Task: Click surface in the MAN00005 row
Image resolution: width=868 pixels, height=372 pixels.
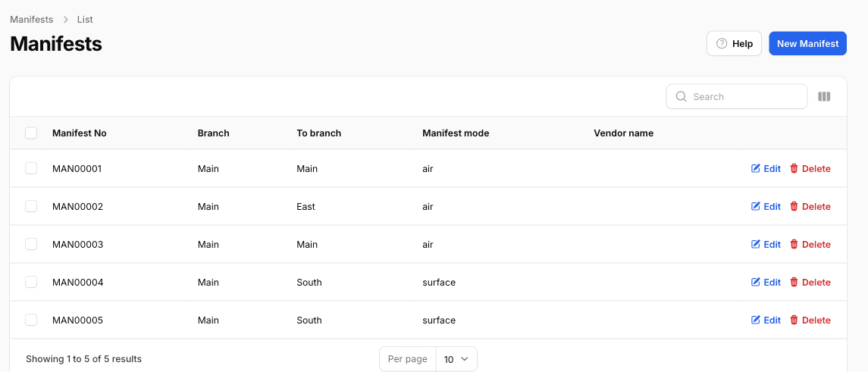Action: click(x=439, y=320)
